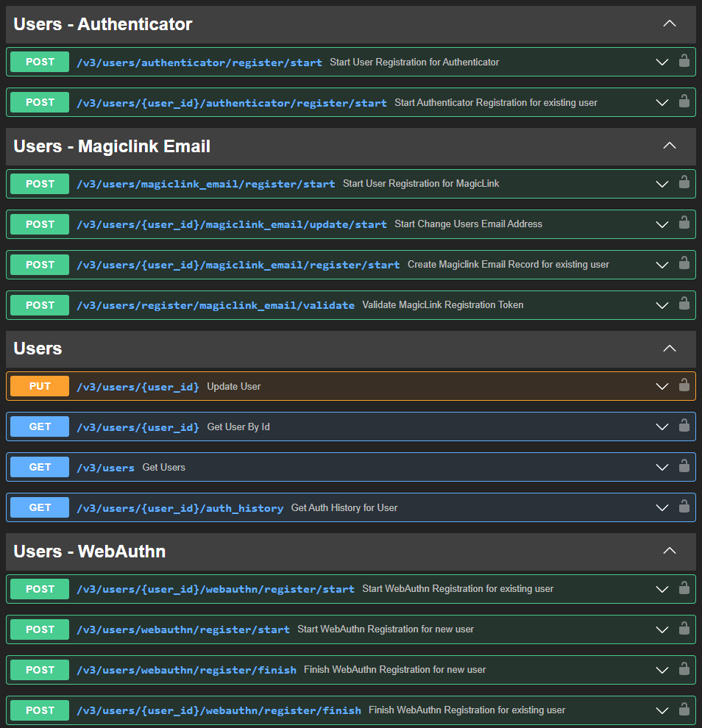Screen dimensions: 702x728
Task: Expand Validate MagicLink Registration Token chevron
Action: click(x=662, y=305)
